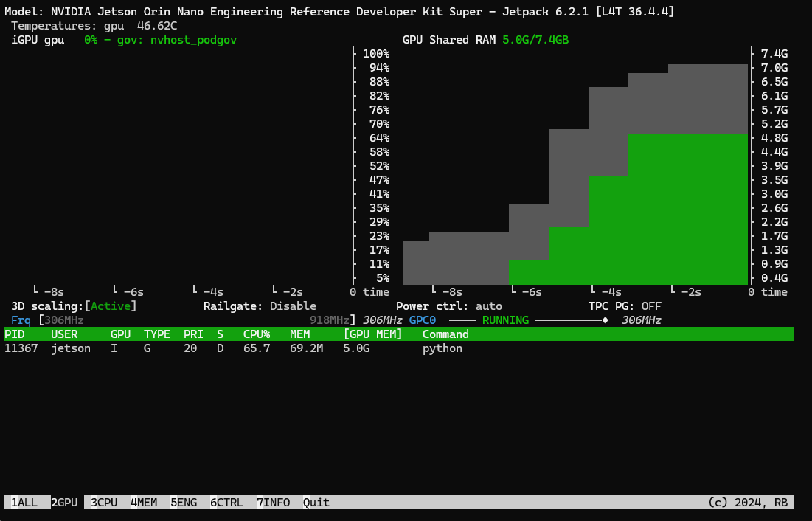
Task: Open the 5ENG engines tab
Action: (x=184, y=503)
